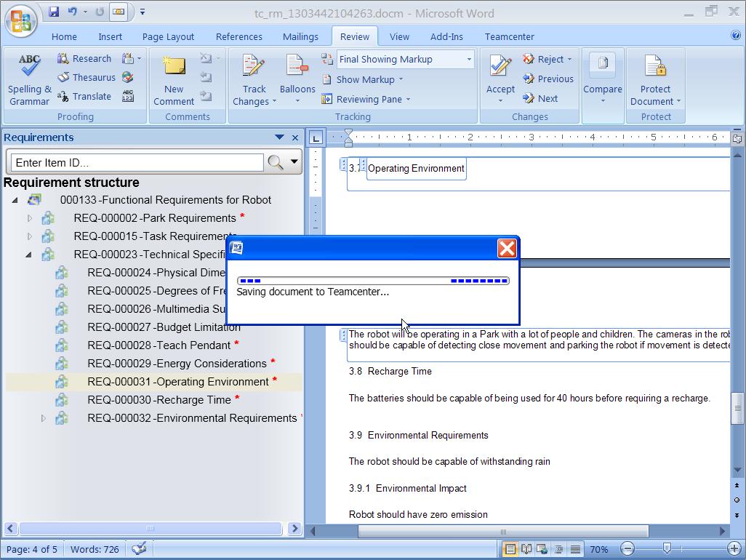The image size is (746, 560).
Task: Click the Track Changes icon
Action: [254, 67]
